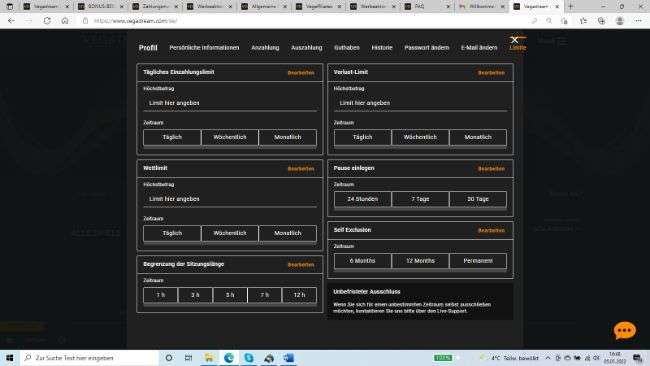The height and width of the screenshot is (366, 650).
Task: Set session length to 1 h
Action: point(160,295)
